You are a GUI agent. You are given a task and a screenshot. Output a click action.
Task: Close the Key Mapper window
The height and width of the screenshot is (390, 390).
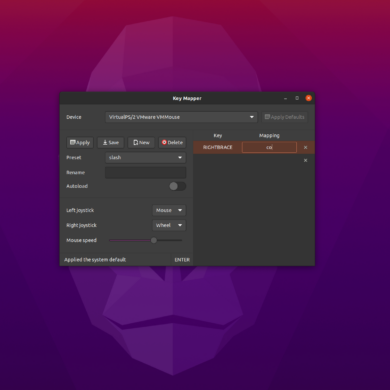309,98
